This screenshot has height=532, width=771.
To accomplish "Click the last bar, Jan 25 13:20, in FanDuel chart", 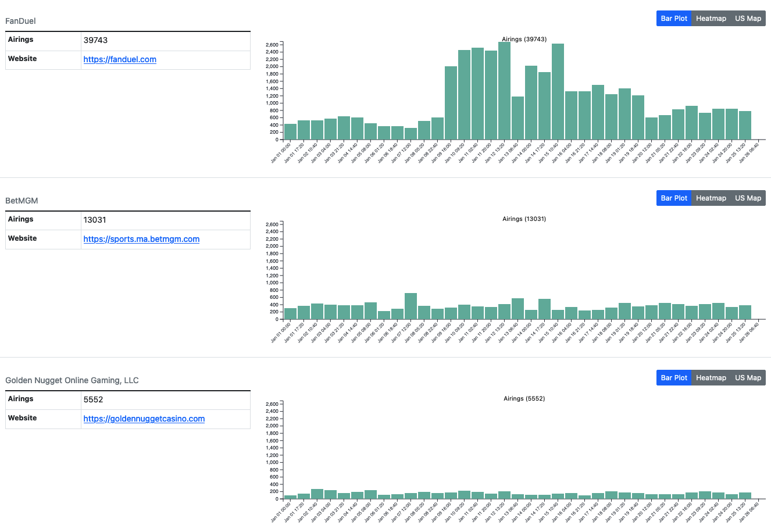I will pos(745,126).
